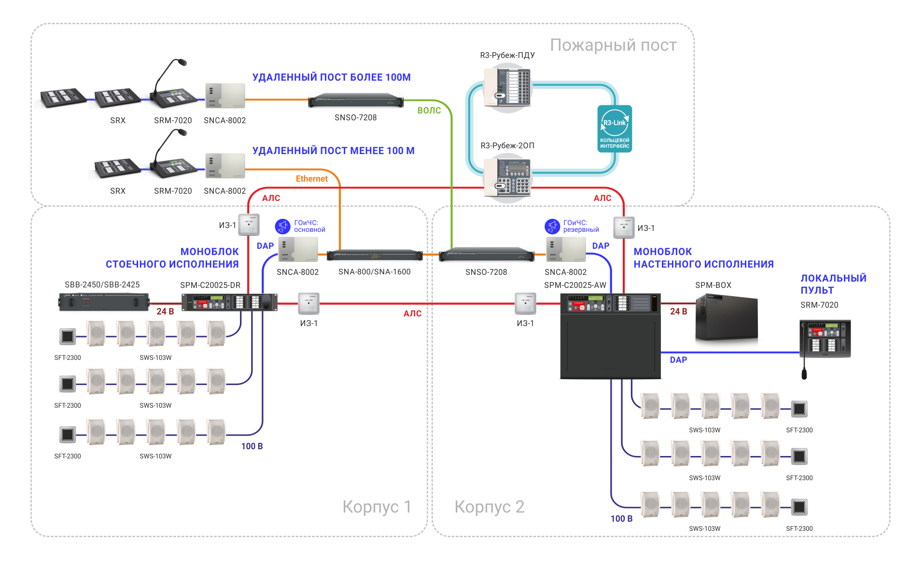The image size is (924, 570).
Task: Click the SNSO-7208 unit at remote post
Action: (356, 100)
